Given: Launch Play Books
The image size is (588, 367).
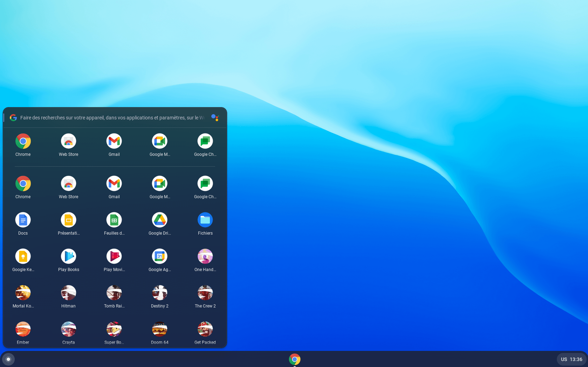Looking at the screenshot, I should click(68, 256).
